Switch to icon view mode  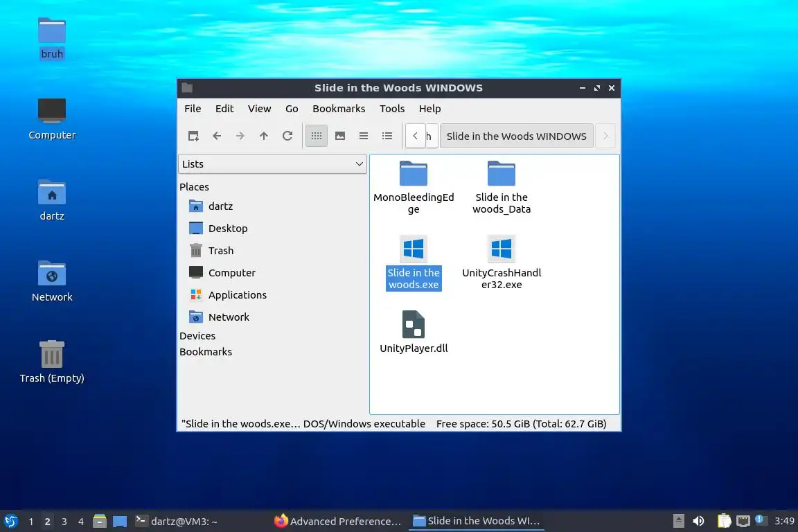tap(317, 136)
